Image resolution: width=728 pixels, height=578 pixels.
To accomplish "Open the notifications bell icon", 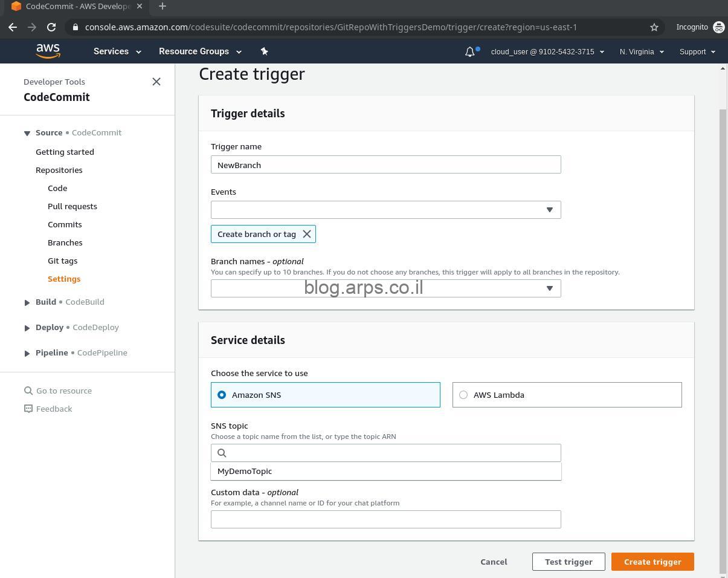I will pyautogui.click(x=470, y=52).
